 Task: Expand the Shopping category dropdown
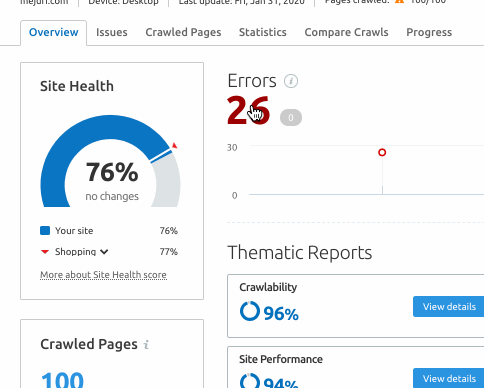104,252
